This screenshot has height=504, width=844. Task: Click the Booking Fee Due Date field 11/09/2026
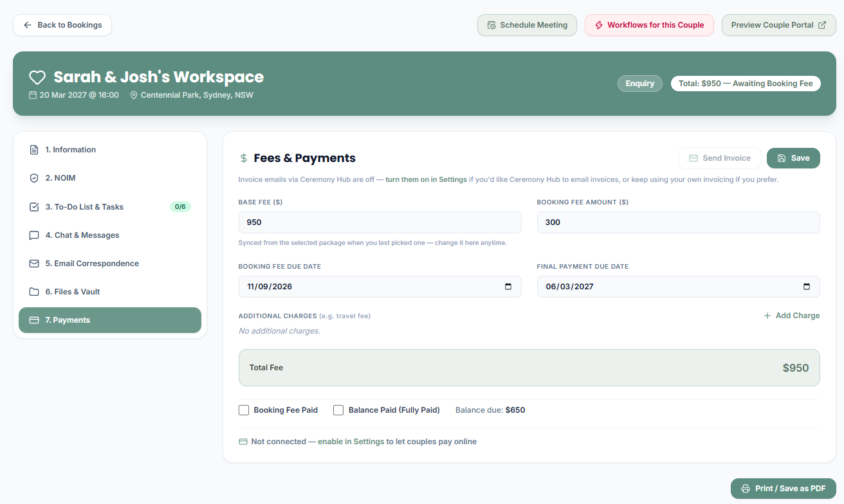click(380, 287)
